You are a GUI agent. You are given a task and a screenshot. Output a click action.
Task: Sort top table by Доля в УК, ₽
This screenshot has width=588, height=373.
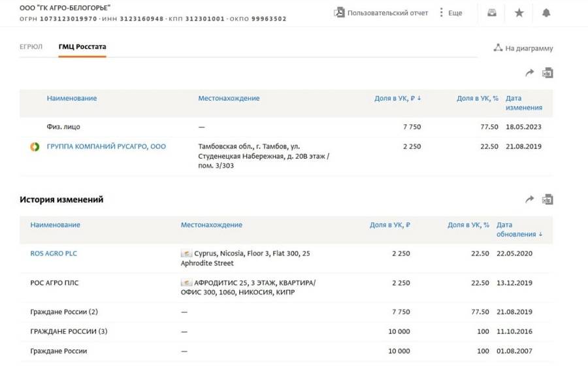coord(397,98)
